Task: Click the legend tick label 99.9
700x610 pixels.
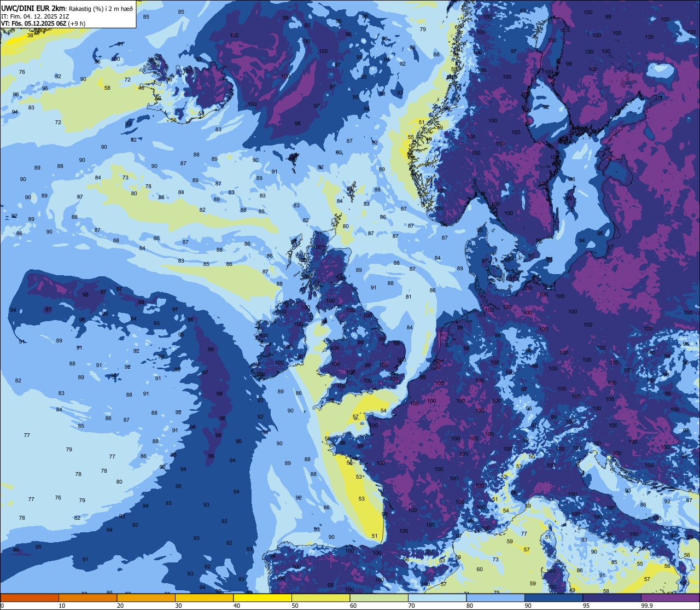Action: click(647, 606)
